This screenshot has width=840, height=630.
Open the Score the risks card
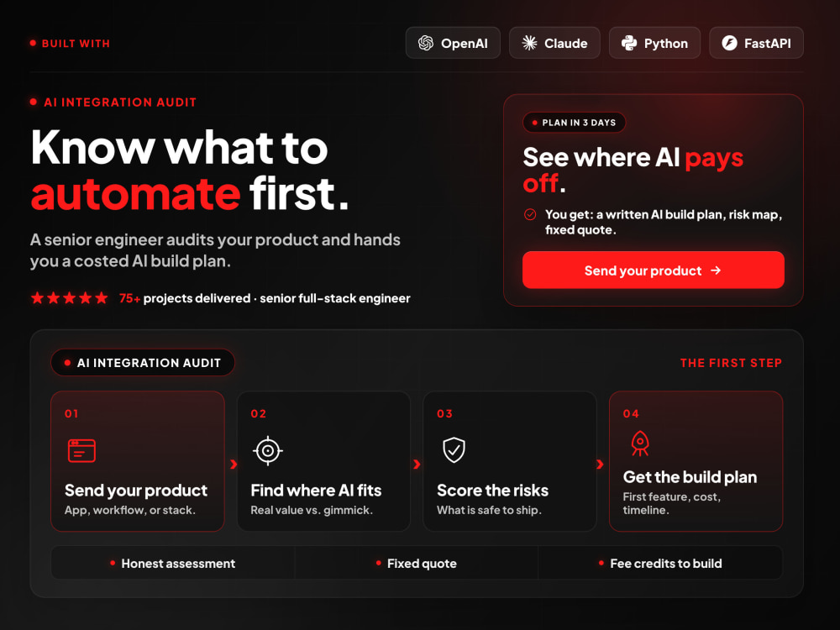point(510,461)
